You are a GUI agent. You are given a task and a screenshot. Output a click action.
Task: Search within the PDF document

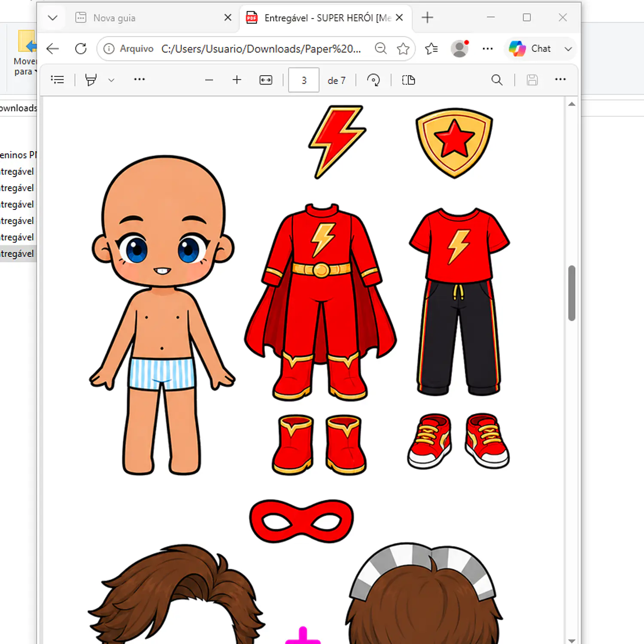click(497, 80)
